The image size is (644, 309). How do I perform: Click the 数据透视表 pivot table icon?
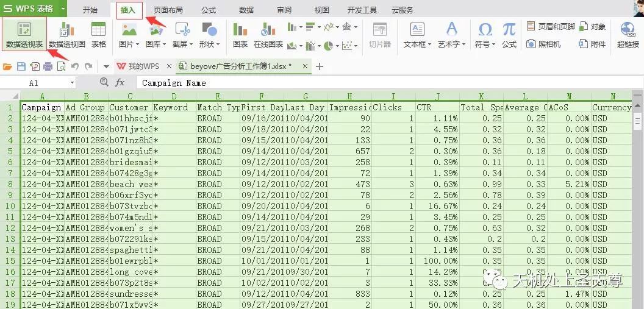[x=24, y=35]
